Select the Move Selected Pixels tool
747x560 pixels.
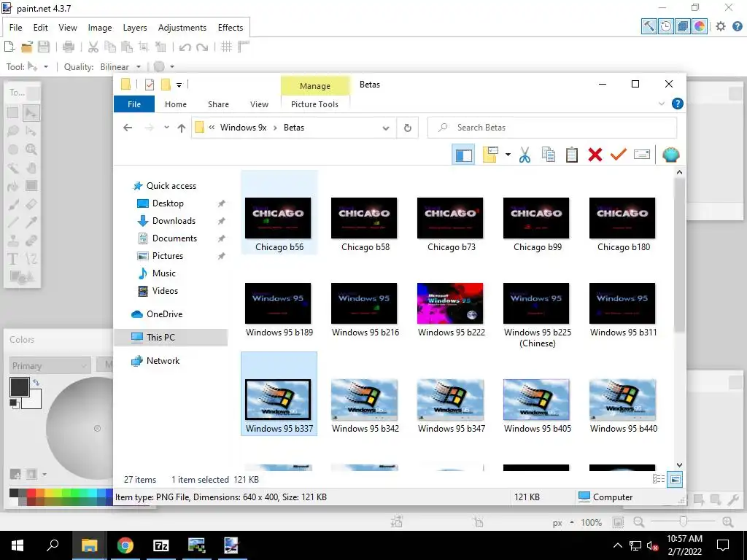(31, 113)
